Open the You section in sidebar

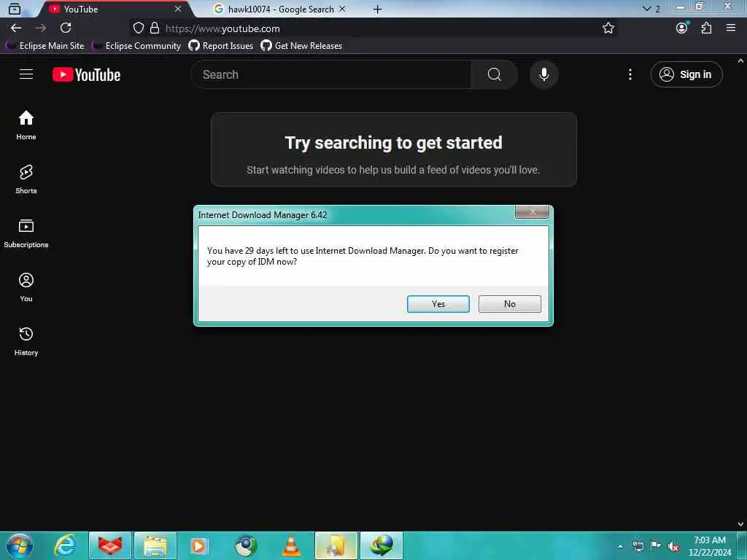[26, 287]
